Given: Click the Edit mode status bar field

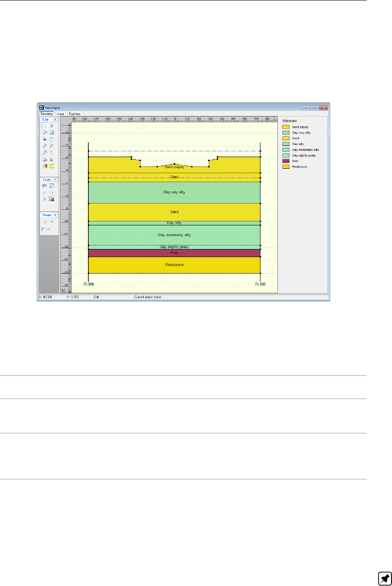Looking at the screenshot, I should coord(113,296).
